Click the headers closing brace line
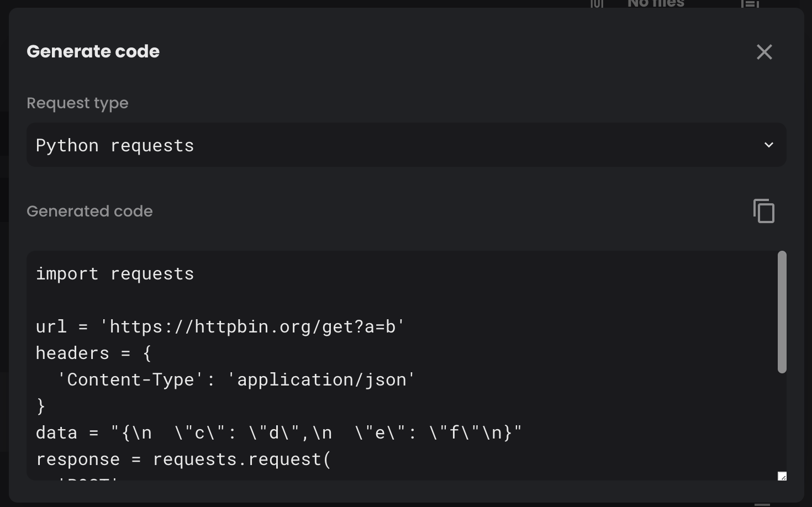812x507 pixels. coord(41,406)
